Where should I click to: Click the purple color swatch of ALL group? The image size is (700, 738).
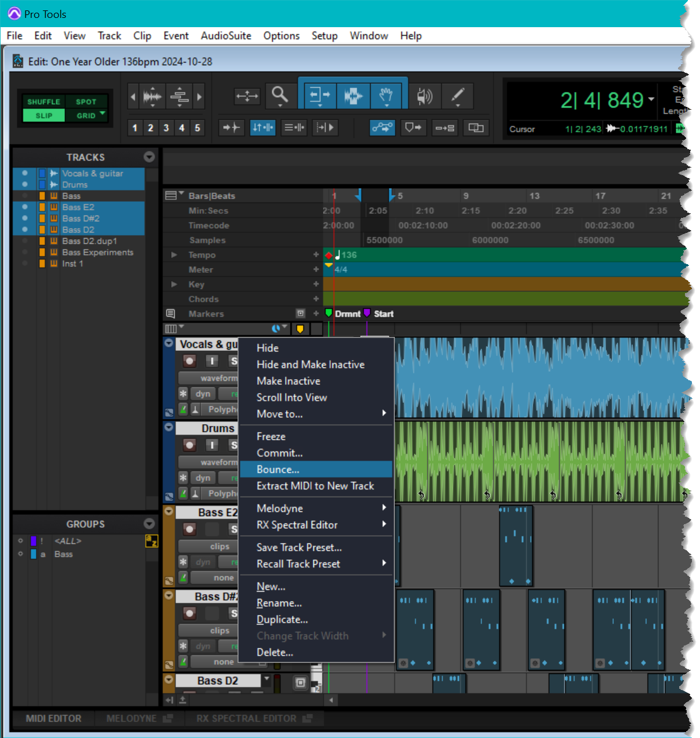34,541
